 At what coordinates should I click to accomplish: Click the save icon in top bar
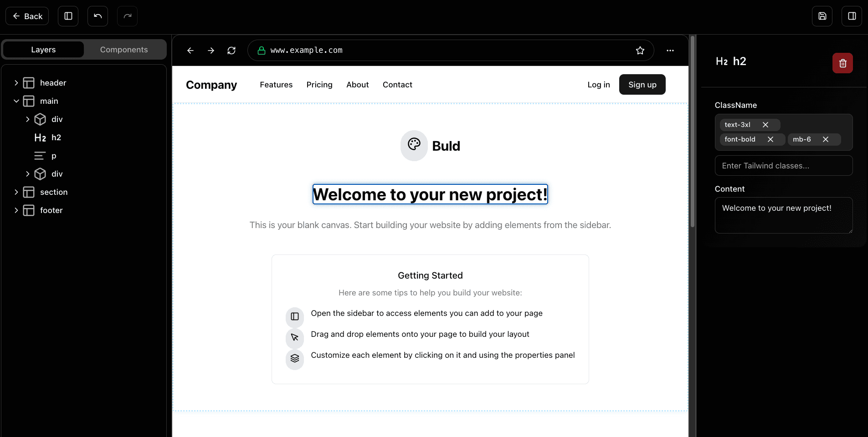pos(822,16)
